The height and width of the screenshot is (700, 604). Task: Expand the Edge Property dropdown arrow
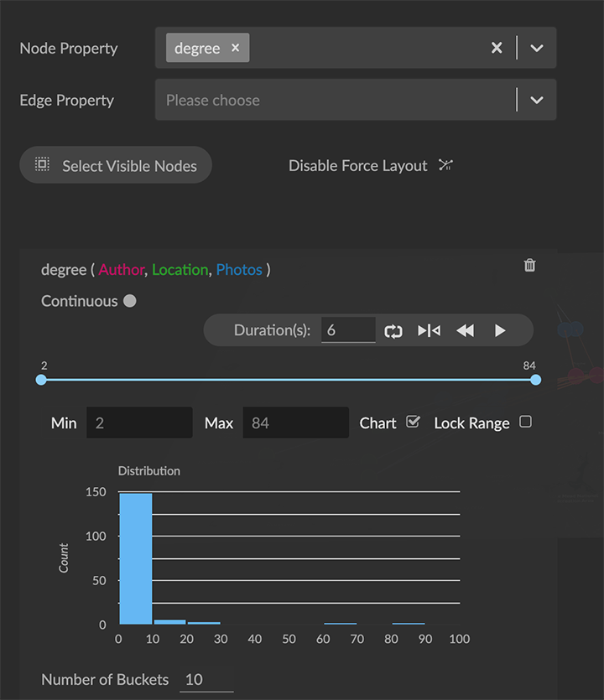pyautogui.click(x=537, y=100)
